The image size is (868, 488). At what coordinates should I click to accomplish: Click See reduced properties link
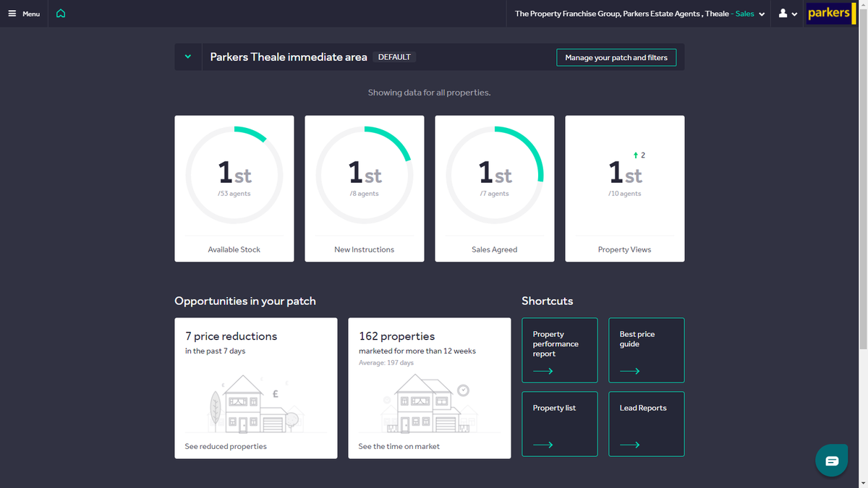pyautogui.click(x=226, y=447)
